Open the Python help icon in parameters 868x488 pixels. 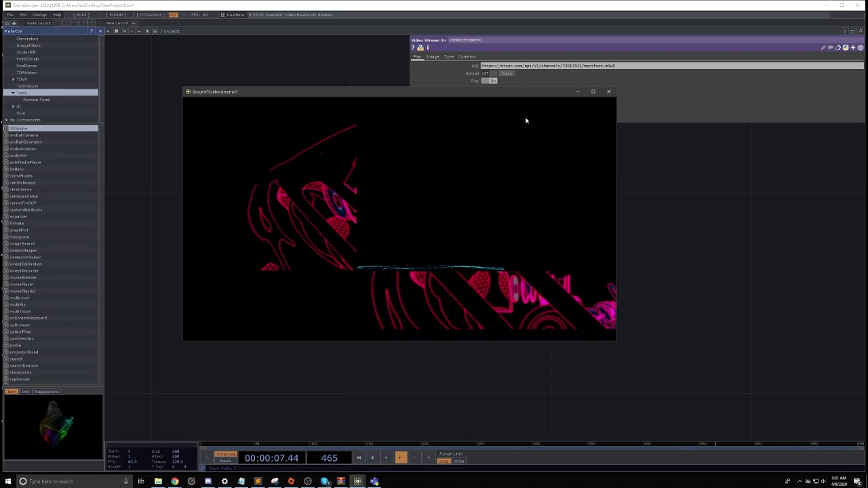846,47
